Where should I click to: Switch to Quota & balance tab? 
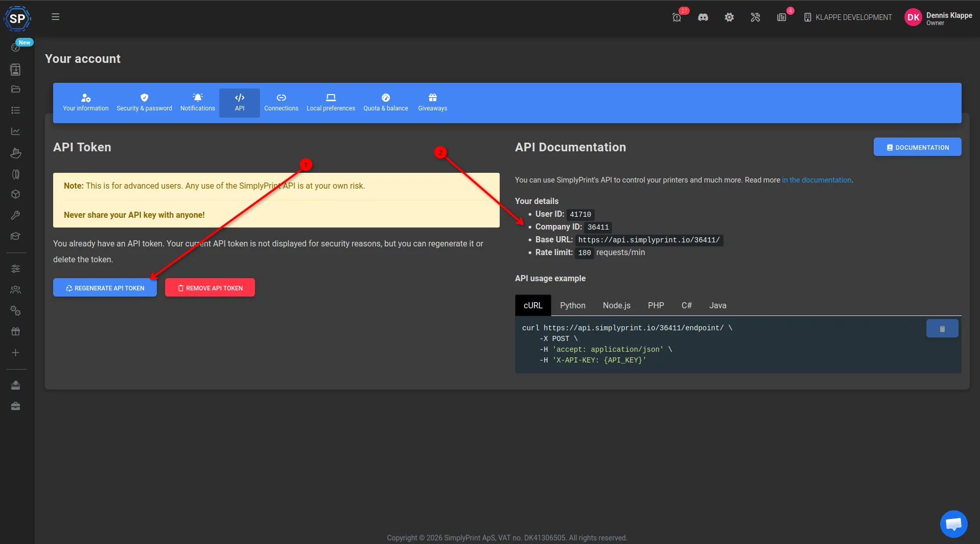click(386, 103)
